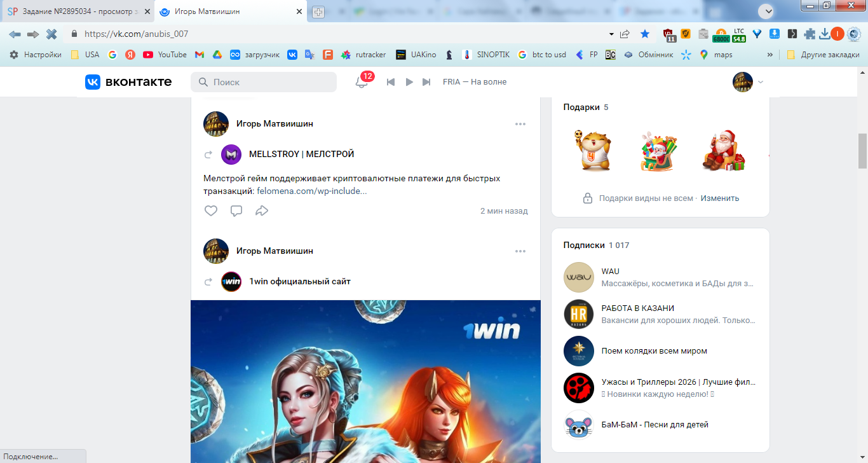Open address bar history dropdown arrow
This screenshot has width=868, height=463.
click(x=611, y=34)
